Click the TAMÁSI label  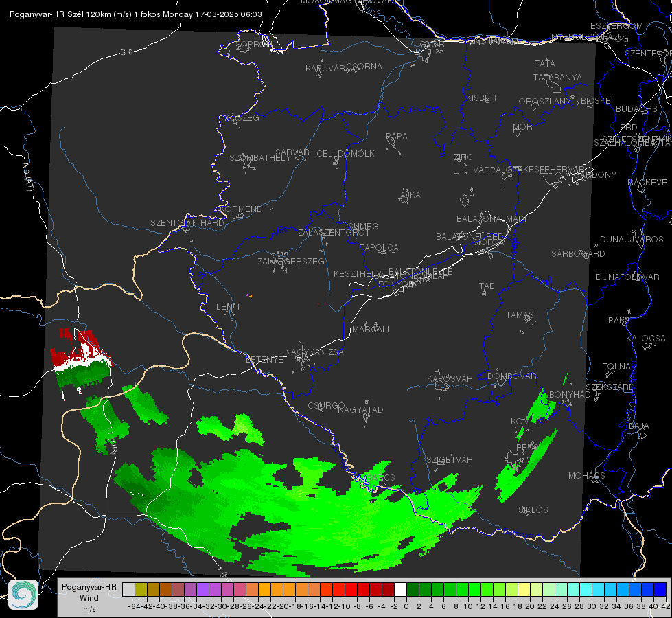click(x=521, y=315)
